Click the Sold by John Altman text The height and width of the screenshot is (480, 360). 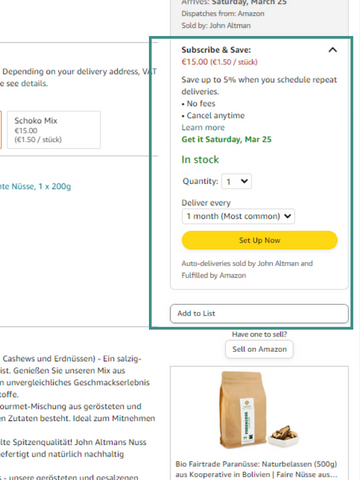point(216,26)
